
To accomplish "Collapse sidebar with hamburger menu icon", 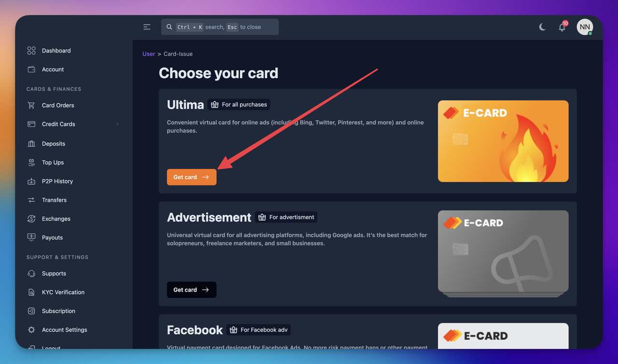I will 147,27.
